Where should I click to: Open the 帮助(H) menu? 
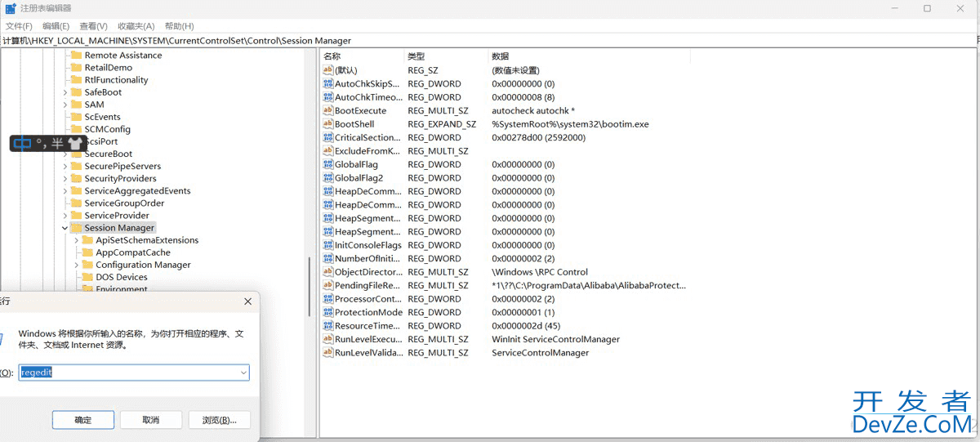pyautogui.click(x=179, y=26)
